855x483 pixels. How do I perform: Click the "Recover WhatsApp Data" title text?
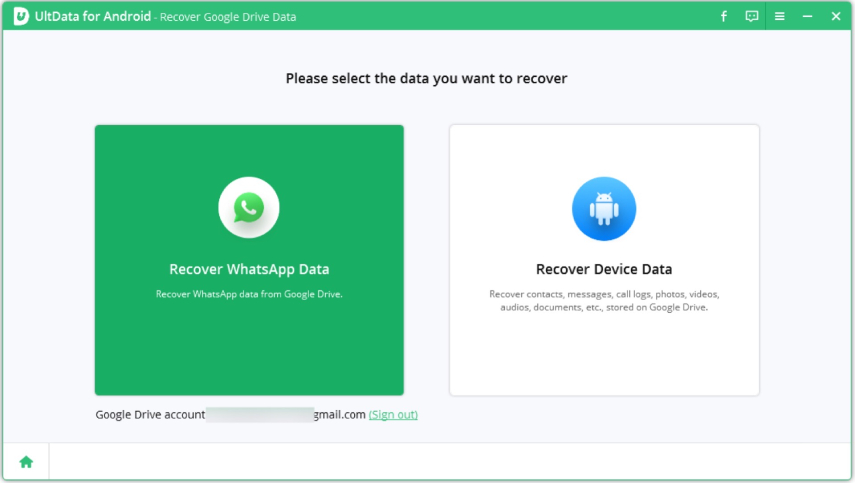click(249, 269)
